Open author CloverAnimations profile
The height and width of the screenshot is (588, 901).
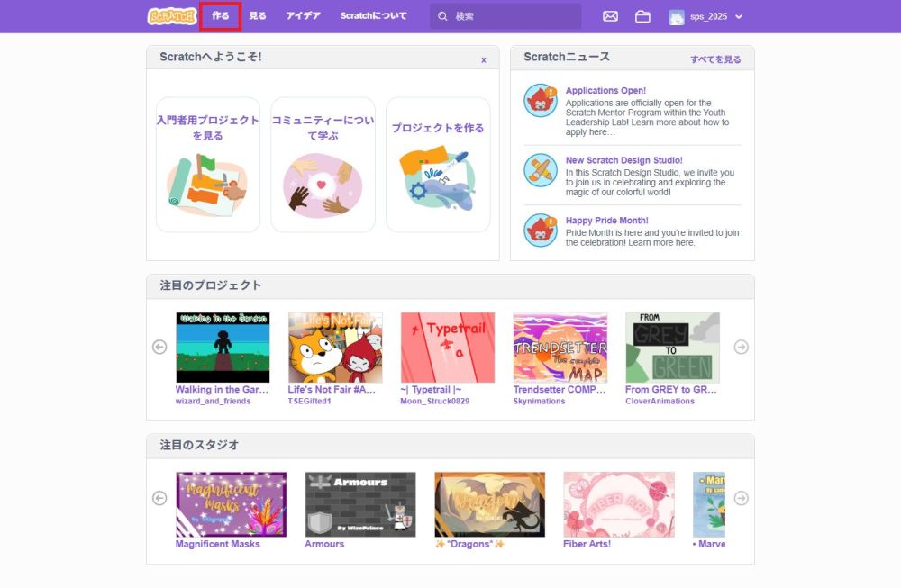660,402
